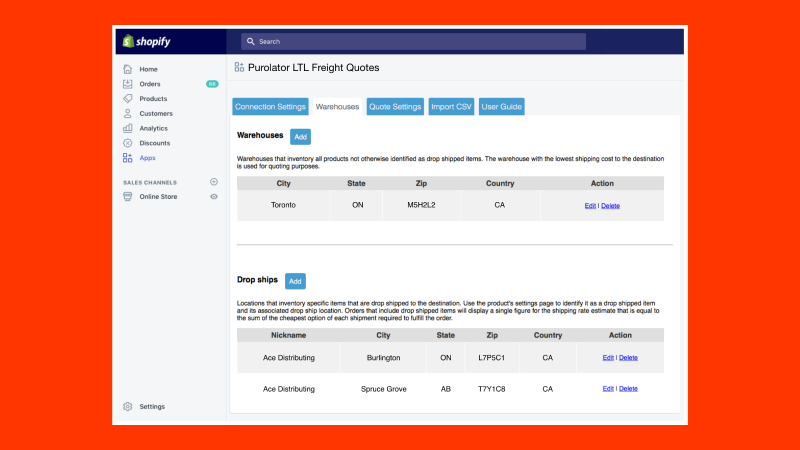Click the Apps grid icon

pos(128,158)
